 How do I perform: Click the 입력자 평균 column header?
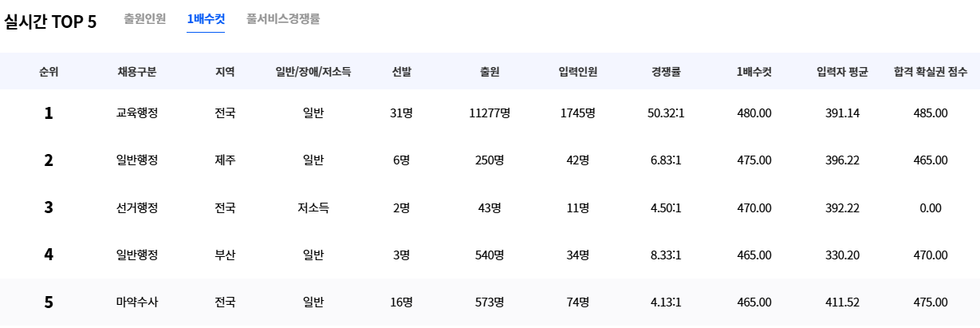842,72
